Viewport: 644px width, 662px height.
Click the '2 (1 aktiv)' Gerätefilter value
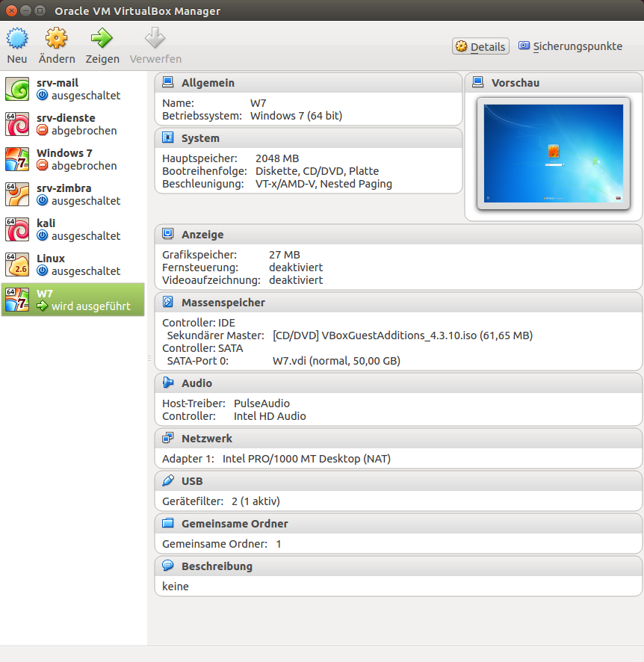click(256, 501)
